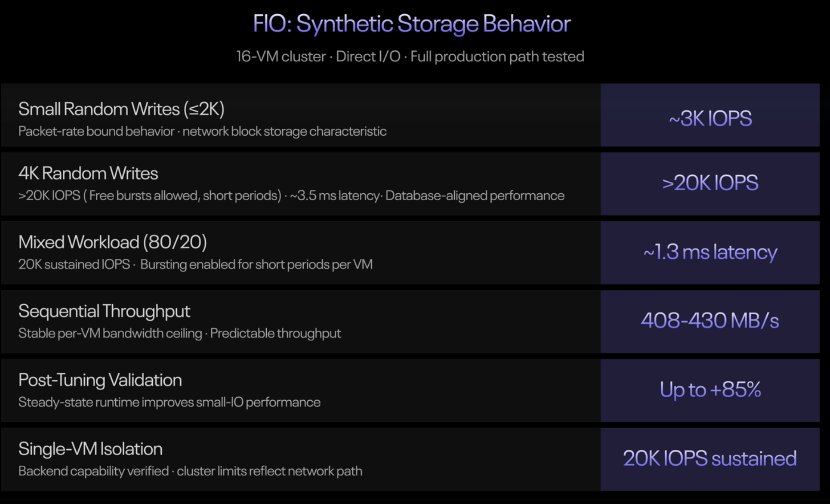Click the packet-rate bound behavior description
The height and width of the screenshot is (504, 830).
[202, 131]
